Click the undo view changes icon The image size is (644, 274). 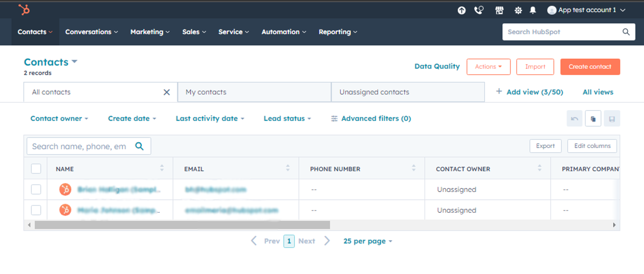click(574, 119)
